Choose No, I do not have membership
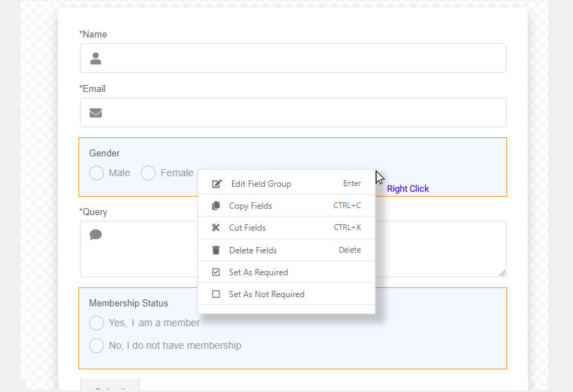Viewport: 573px width, 392px height. click(96, 345)
